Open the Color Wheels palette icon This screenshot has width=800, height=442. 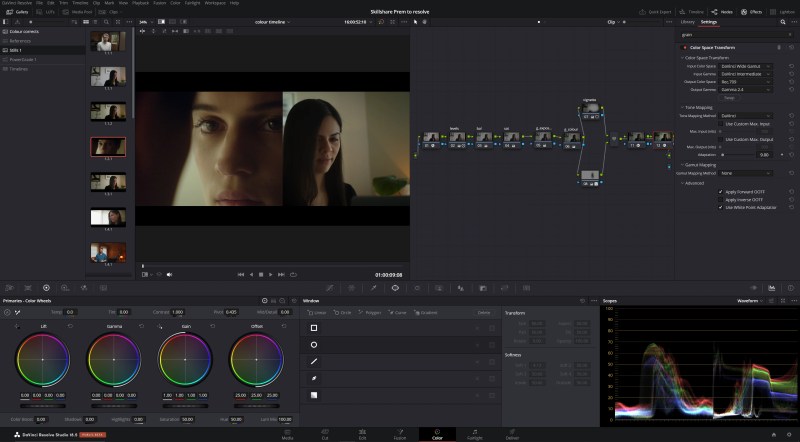point(46,288)
